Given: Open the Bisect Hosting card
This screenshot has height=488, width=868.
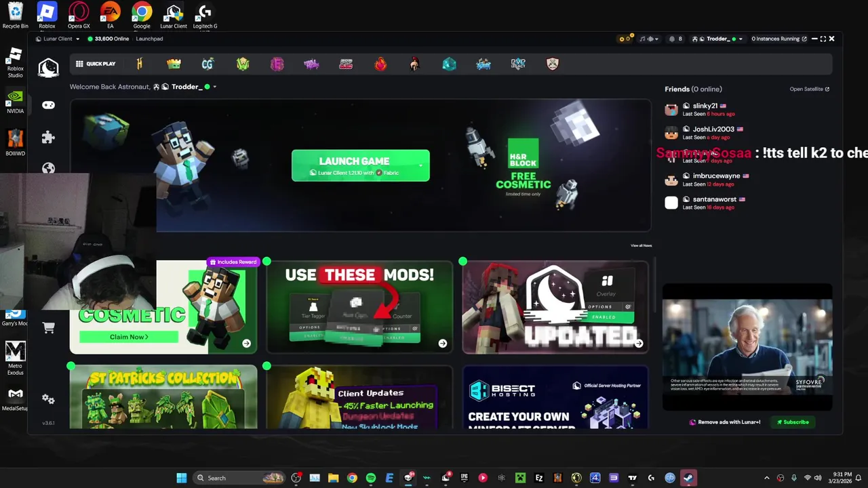Looking at the screenshot, I should 555,397.
